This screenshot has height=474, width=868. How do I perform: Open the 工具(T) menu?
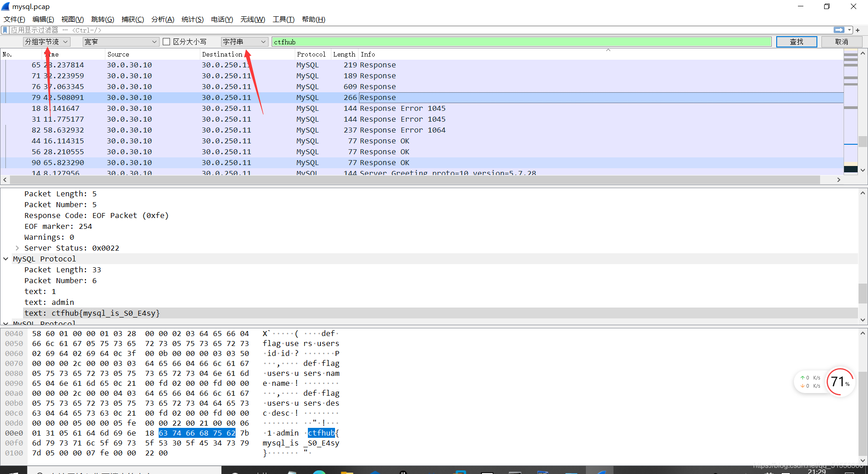pyautogui.click(x=283, y=19)
